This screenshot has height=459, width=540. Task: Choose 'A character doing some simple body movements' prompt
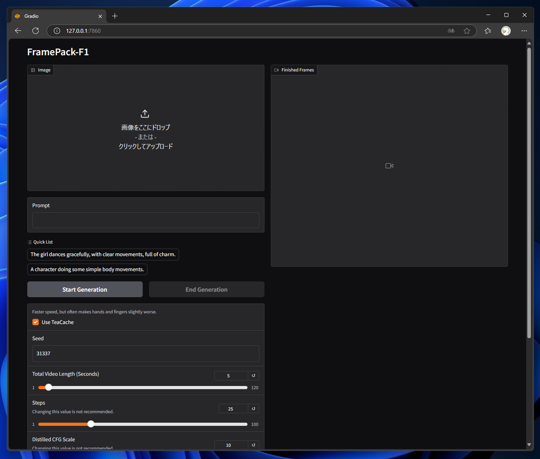tap(87, 269)
